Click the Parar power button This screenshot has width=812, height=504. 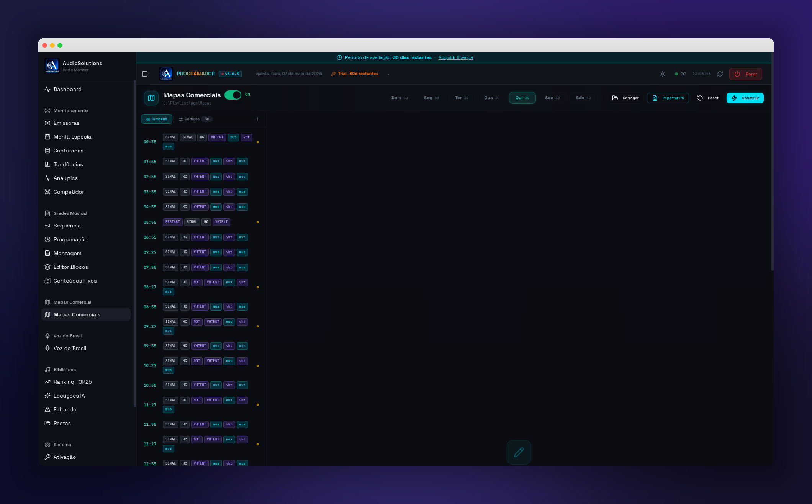click(x=745, y=74)
